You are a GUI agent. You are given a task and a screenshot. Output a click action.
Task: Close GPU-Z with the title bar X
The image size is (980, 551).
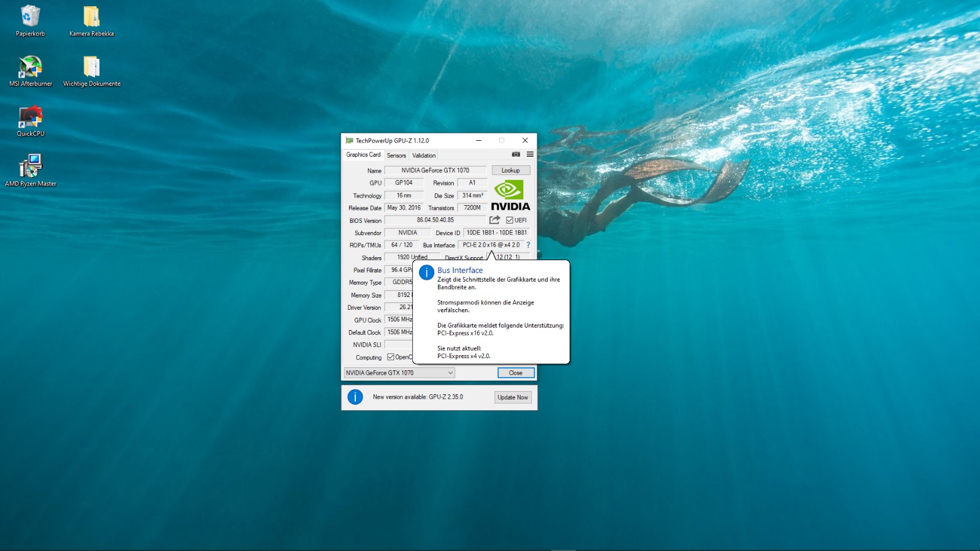(525, 140)
